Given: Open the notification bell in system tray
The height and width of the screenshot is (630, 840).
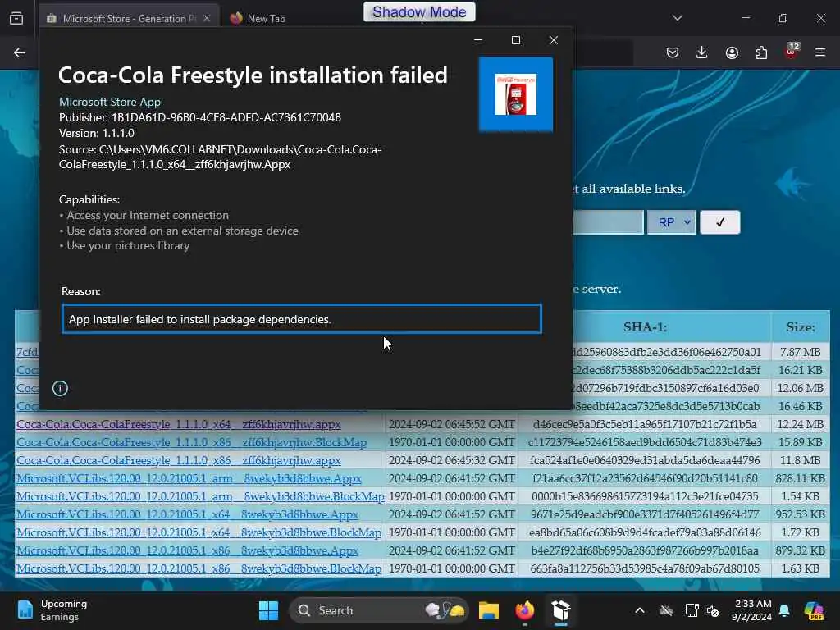Looking at the screenshot, I should tap(784, 610).
